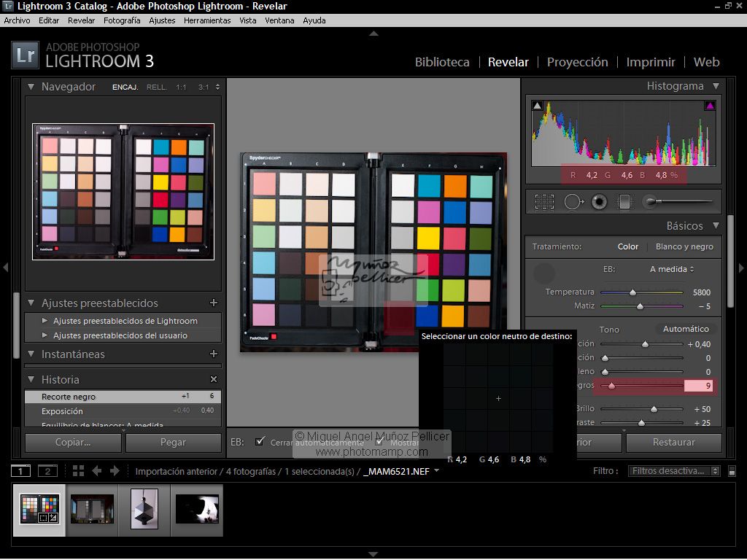Screen dimensions: 747x560
Task: Open the EB A medida dropdown
Action: click(672, 269)
